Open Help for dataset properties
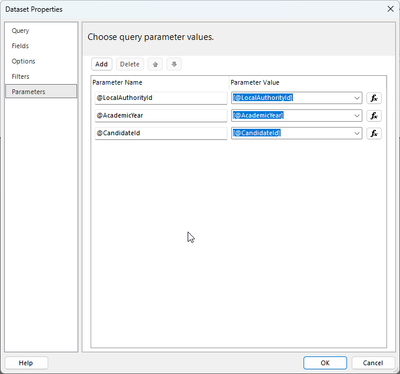Image resolution: width=400 pixels, height=374 pixels. coord(26,363)
